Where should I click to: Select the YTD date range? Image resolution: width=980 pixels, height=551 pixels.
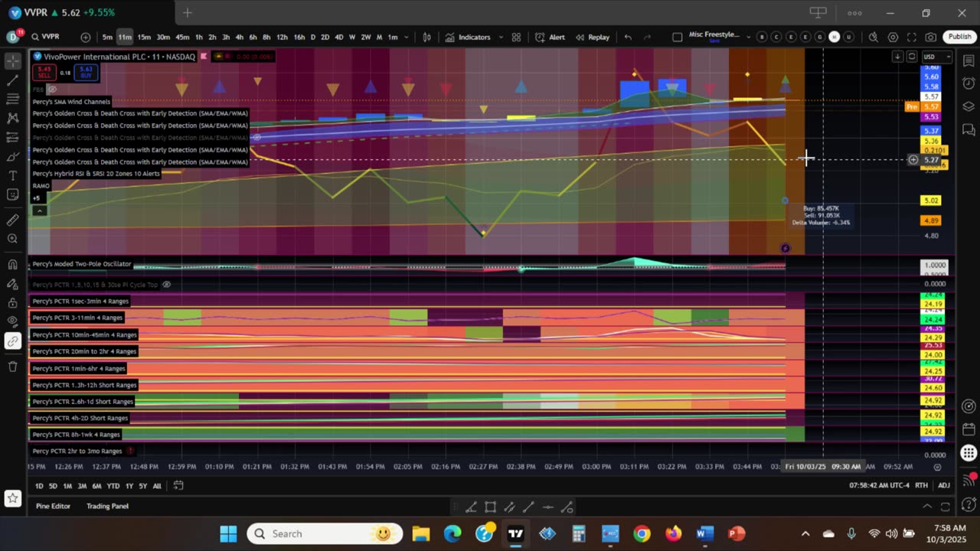coord(113,486)
